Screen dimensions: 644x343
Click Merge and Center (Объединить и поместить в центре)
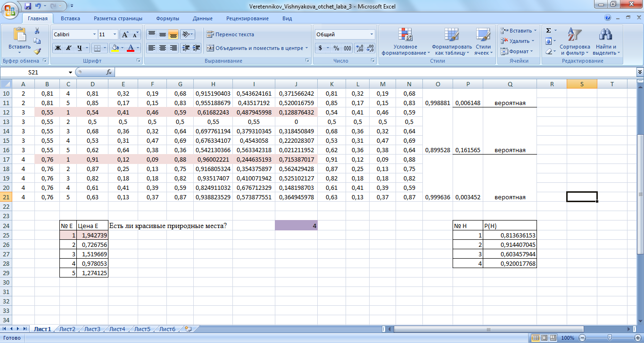pos(258,48)
